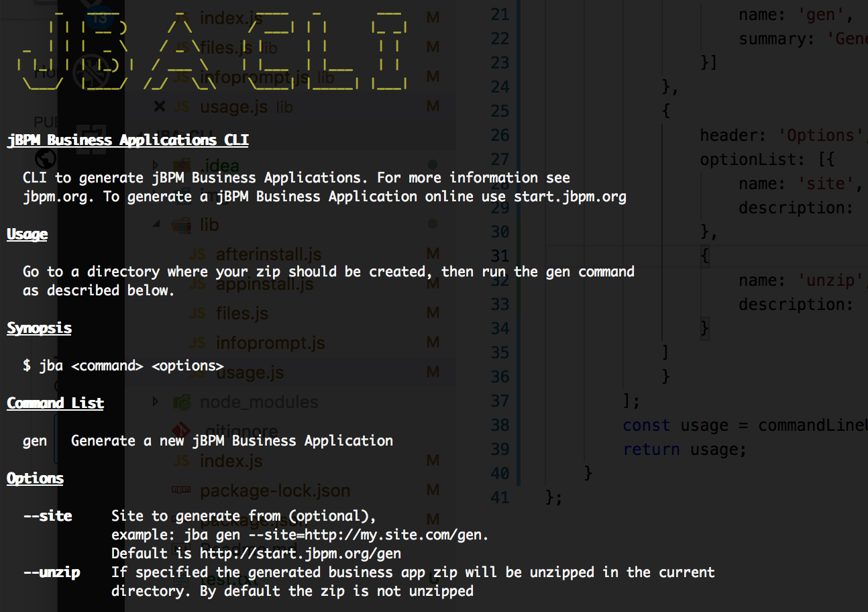Click the '$ jba <command> <options>' line
The height and width of the screenshot is (612, 868).
coord(123,366)
